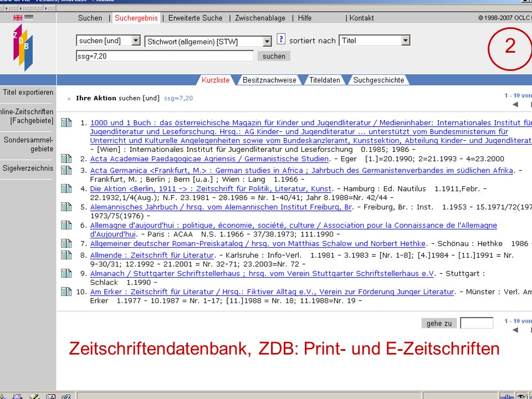Open the suchen [und] operator dropdown
Screen dimensions: 532x399
pos(108,40)
